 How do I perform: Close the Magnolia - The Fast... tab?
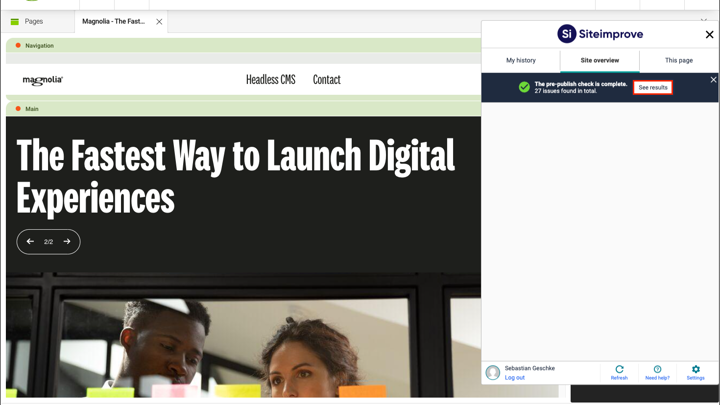pyautogui.click(x=159, y=21)
